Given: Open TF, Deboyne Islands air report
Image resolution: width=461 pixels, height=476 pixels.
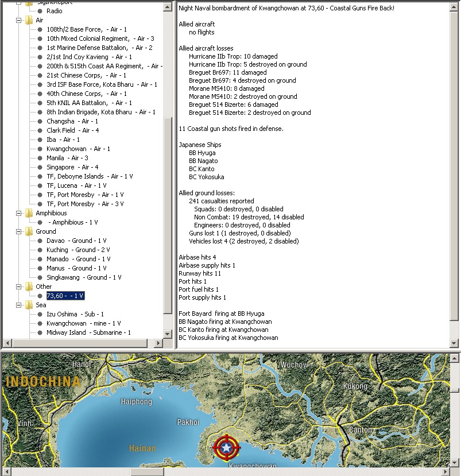Looking at the screenshot, I should pyautogui.click(x=90, y=176).
